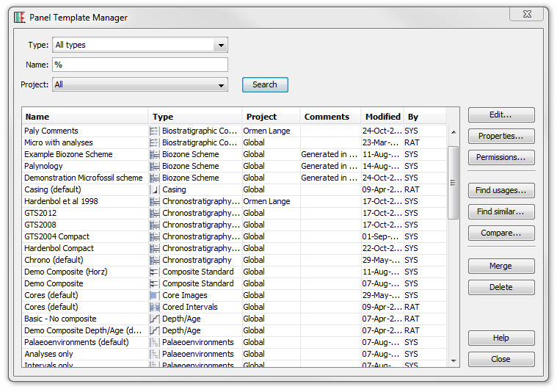Close the Panel Template Manager window
This screenshot has height=392, width=557.
pyautogui.click(x=527, y=14)
